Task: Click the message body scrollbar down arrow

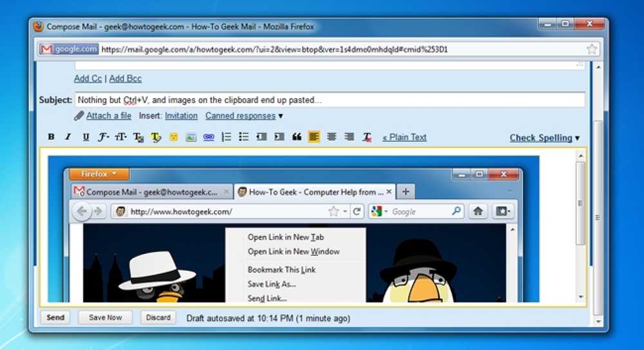Action: pyautogui.click(x=580, y=297)
